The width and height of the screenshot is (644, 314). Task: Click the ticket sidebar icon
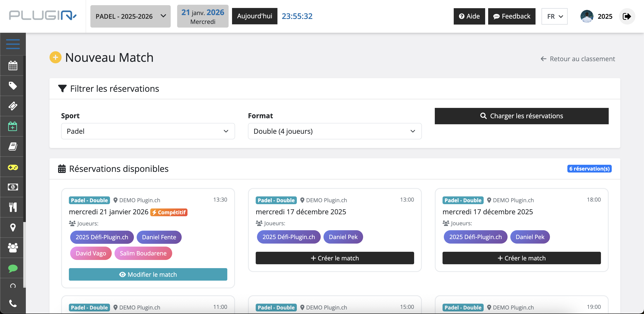[13, 106]
